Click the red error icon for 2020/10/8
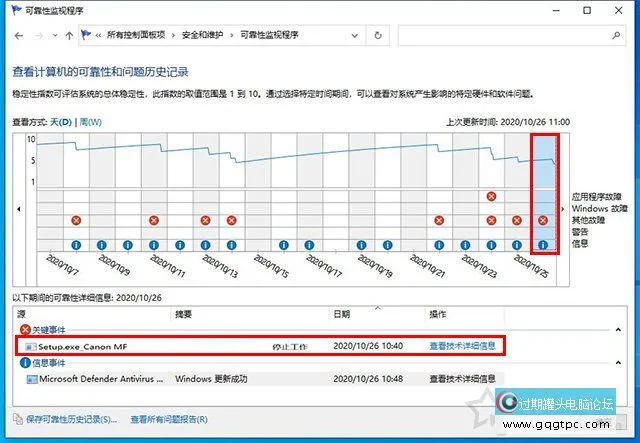 (x=76, y=220)
